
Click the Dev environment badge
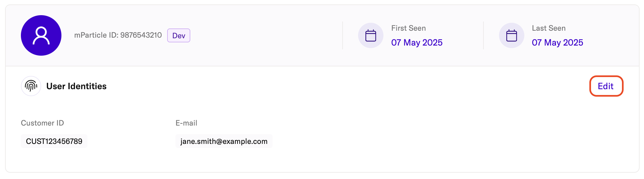pyautogui.click(x=179, y=35)
